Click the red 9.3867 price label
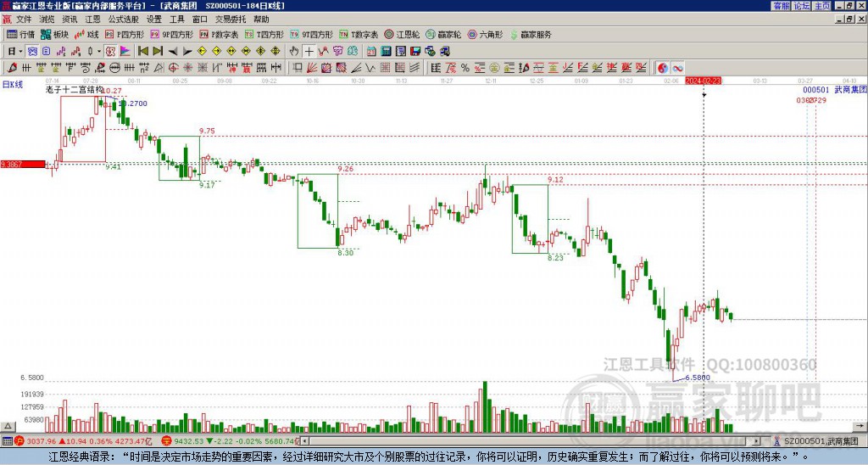 [x=23, y=164]
